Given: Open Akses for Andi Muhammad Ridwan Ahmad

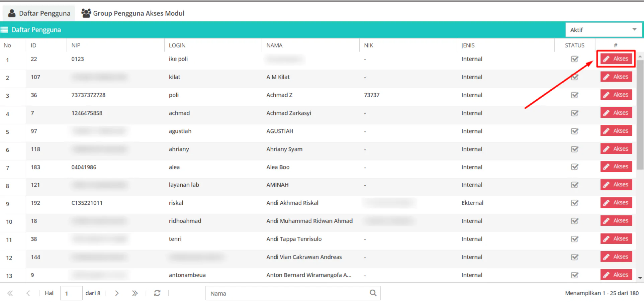Looking at the screenshot, I should pos(616,221).
